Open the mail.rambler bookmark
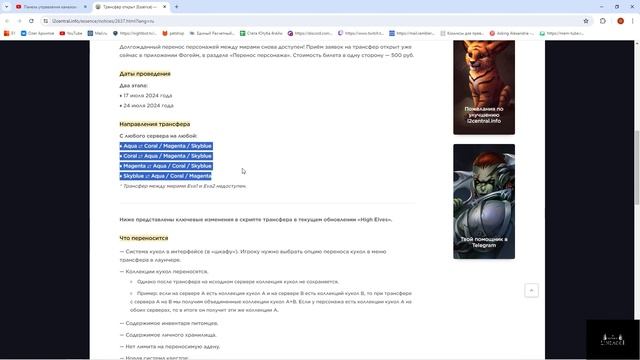Image resolution: width=640 pixels, height=360 pixels. (412, 33)
